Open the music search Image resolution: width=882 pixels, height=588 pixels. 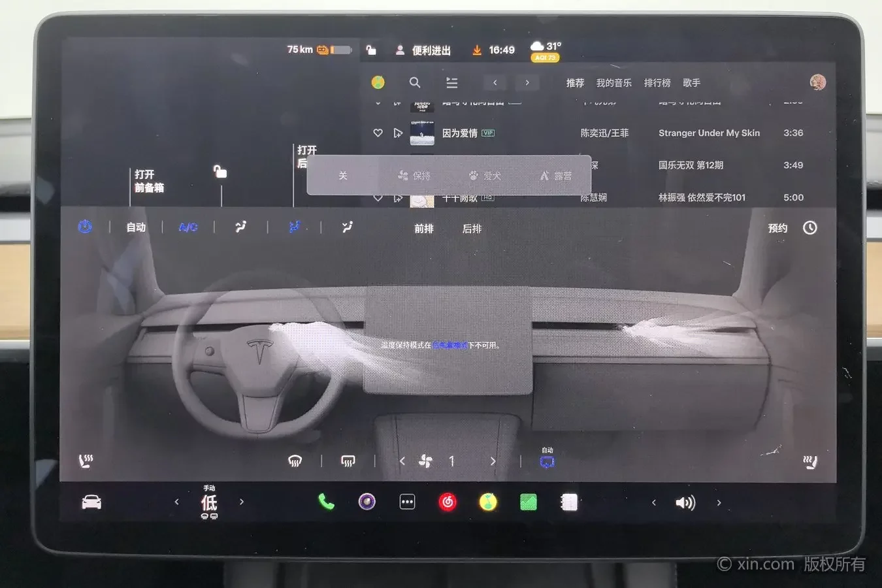[x=415, y=82]
